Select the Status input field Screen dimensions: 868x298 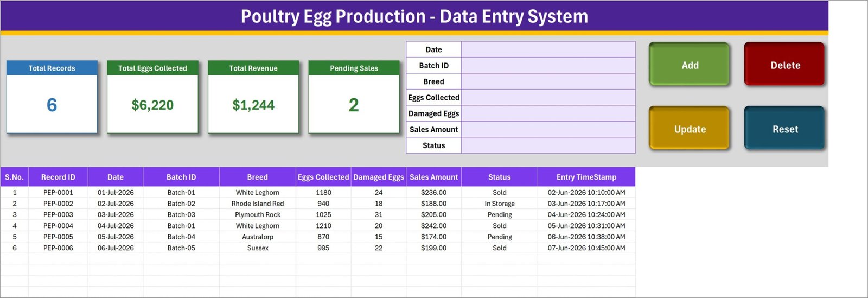click(x=548, y=145)
